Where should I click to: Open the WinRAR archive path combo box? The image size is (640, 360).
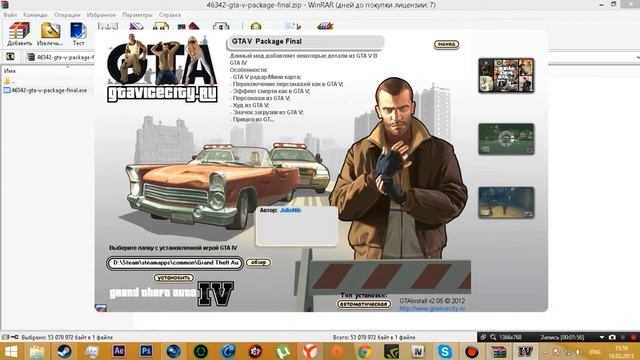[x=638, y=57]
